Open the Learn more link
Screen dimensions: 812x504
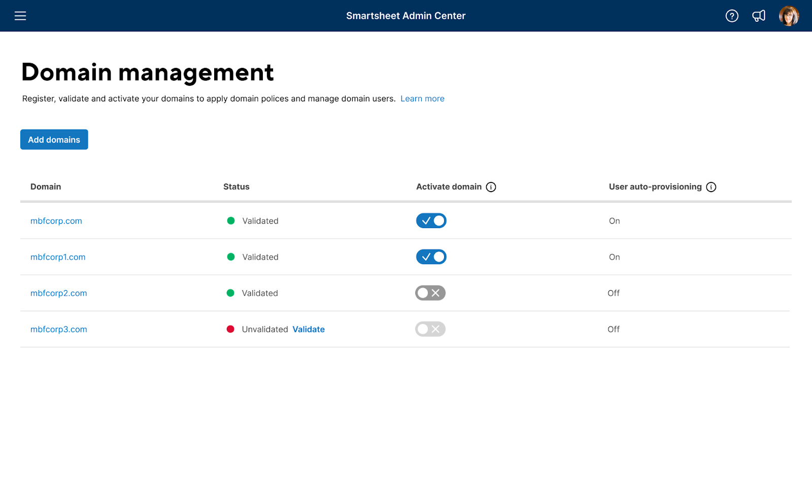422,98
